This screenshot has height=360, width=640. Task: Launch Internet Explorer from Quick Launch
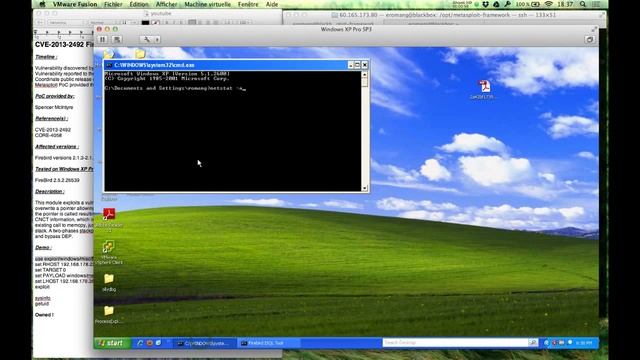tap(140, 343)
